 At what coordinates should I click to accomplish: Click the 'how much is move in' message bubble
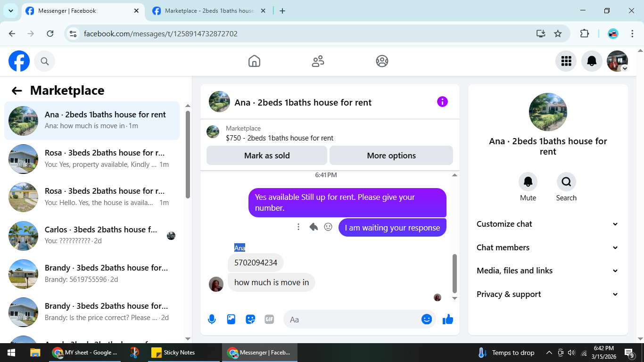tap(272, 282)
